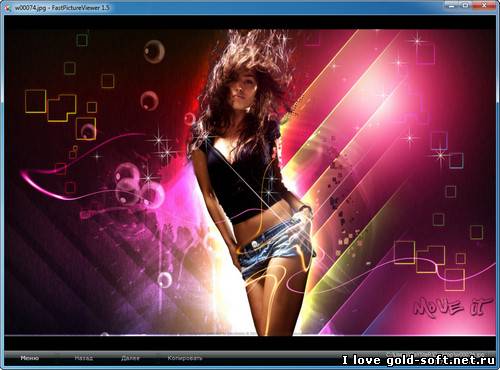Click the black band below the picture
Viewport: 500px width, 370px height.
point(250,343)
